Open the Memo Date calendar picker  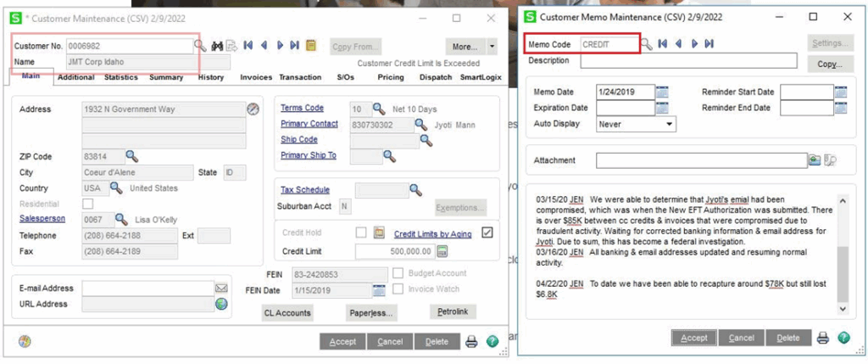662,92
